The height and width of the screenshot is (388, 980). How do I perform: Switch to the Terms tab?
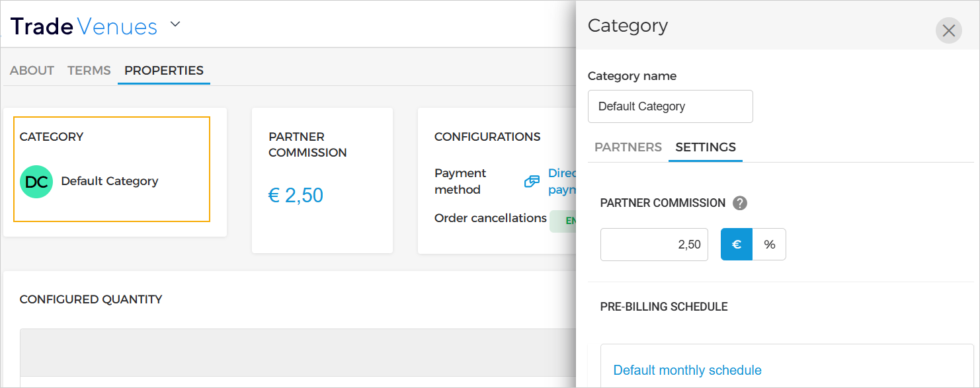89,71
